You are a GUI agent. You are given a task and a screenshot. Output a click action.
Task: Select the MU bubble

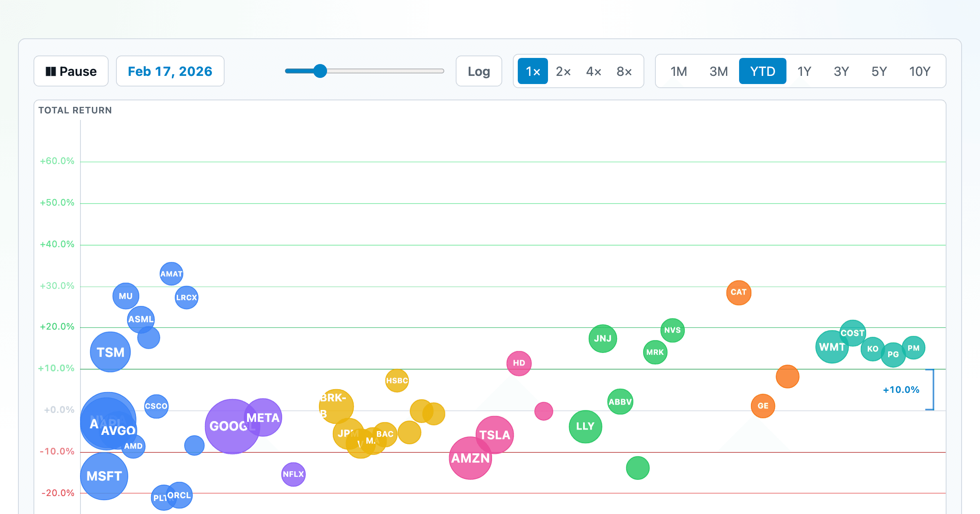point(126,296)
